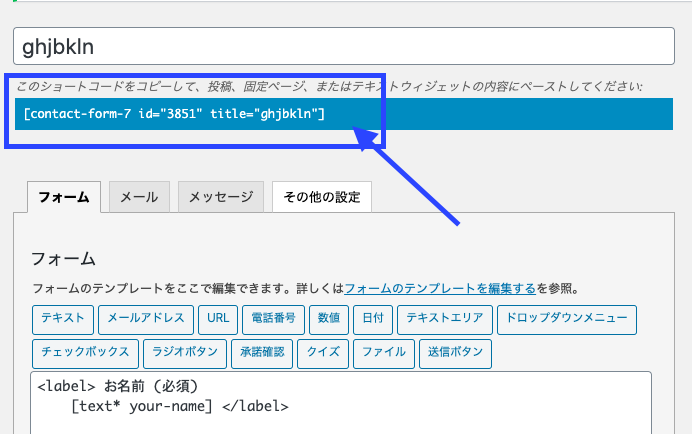Insert a テキスト tag
Image resolution: width=692 pixels, height=434 pixels.
tap(63, 320)
